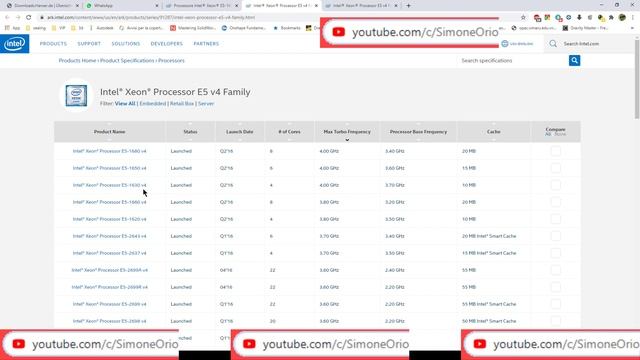Open the Autodesk bookmark
Image resolution: width=640 pixels, height=360 pixels.
click(102, 28)
